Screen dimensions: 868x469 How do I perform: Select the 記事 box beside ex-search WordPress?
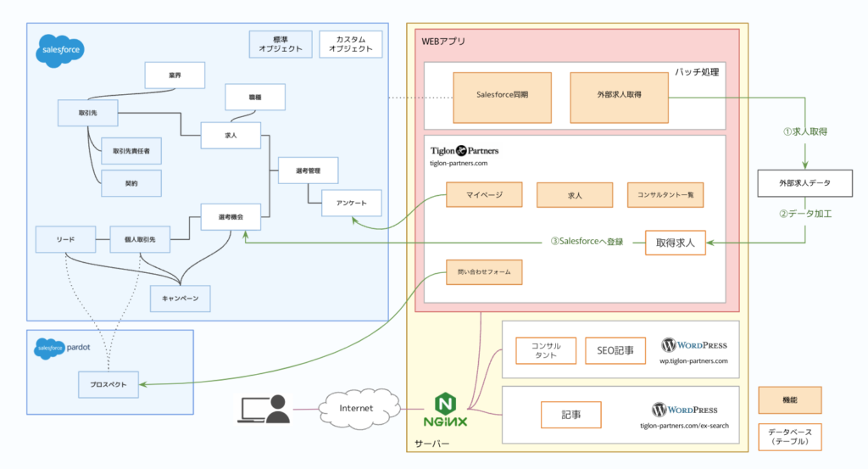coord(571,415)
